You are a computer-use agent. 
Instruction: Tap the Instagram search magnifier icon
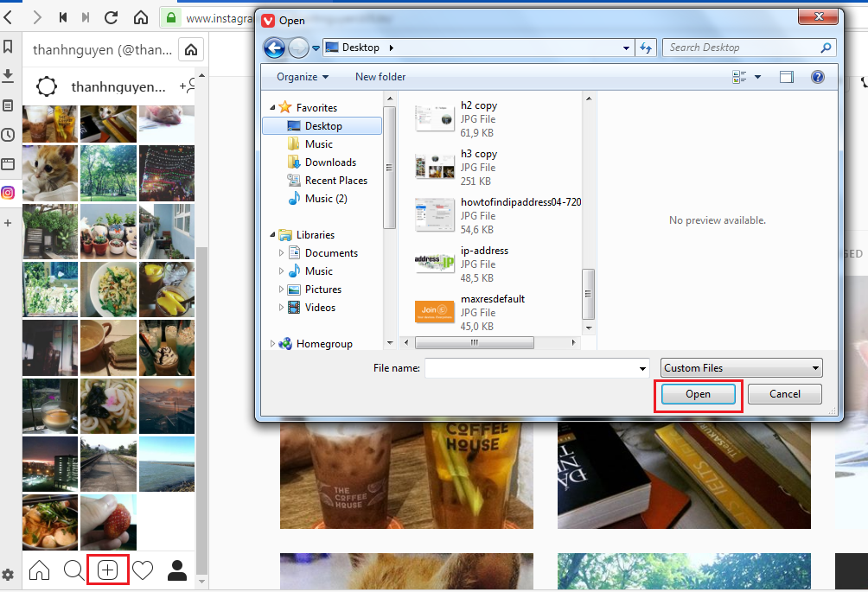(x=73, y=570)
